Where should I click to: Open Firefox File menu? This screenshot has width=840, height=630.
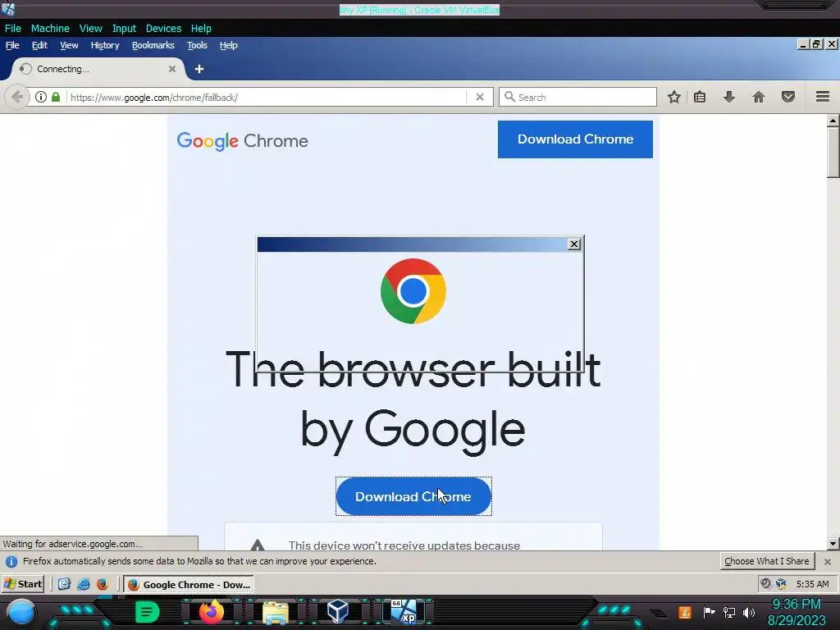pos(12,46)
